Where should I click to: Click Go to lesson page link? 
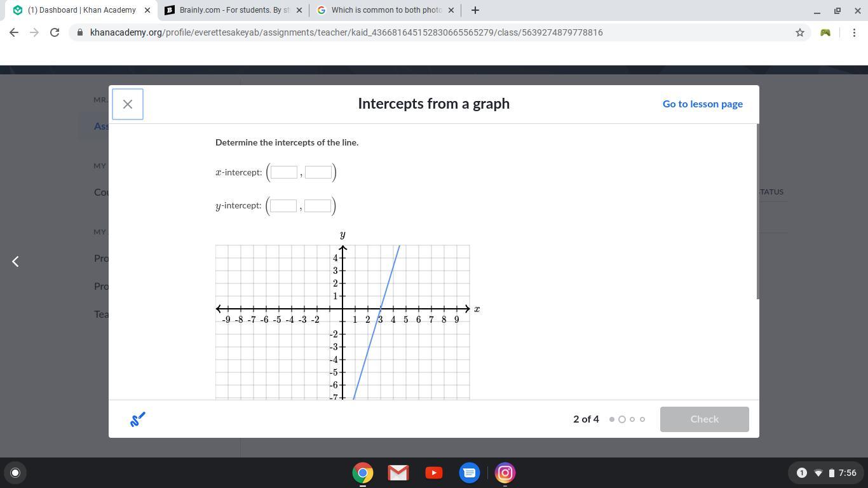(703, 104)
